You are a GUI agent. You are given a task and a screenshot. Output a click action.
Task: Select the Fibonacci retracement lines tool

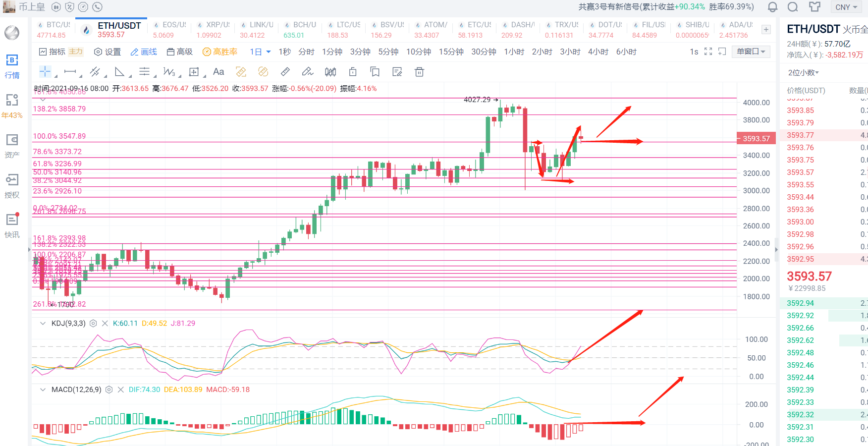[x=144, y=72]
